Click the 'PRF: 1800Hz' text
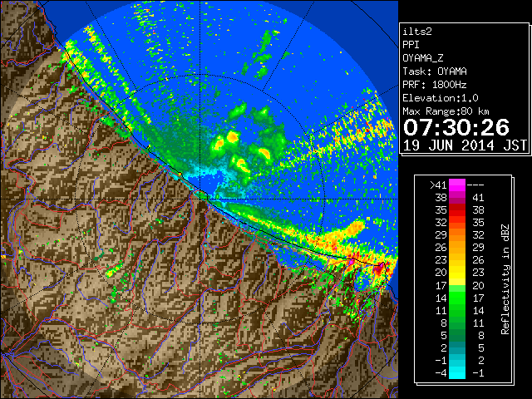 [x=435, y=85]
